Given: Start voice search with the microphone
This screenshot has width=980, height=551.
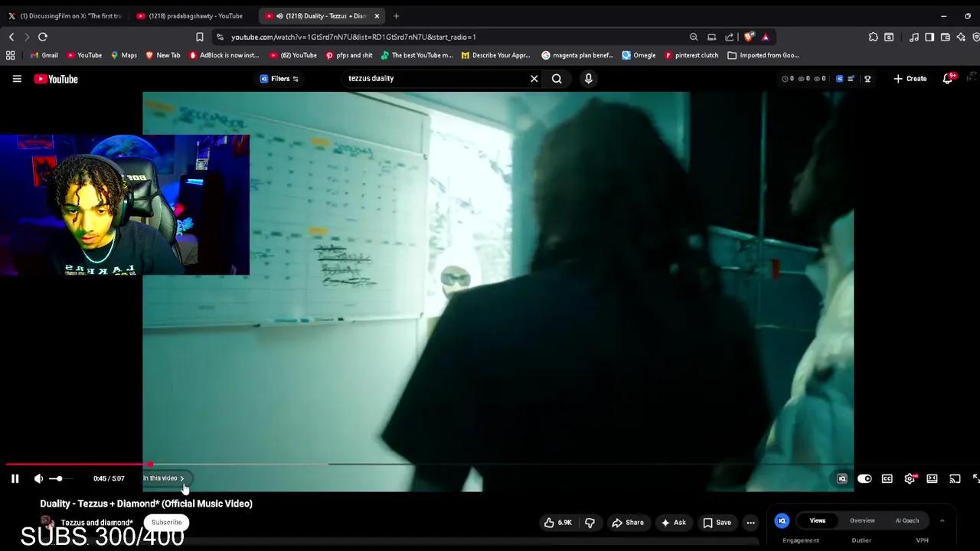Looking at the screenshot, I should (x=588, y=78).
